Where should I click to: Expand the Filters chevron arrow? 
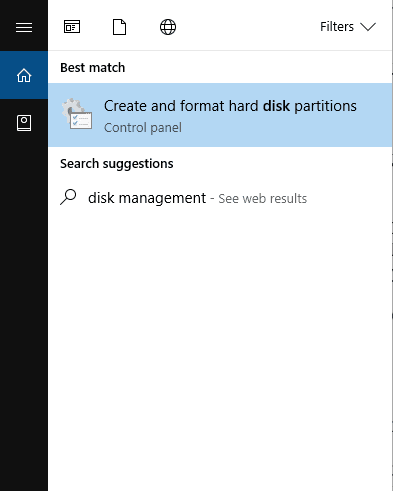[x=368, y=27]
